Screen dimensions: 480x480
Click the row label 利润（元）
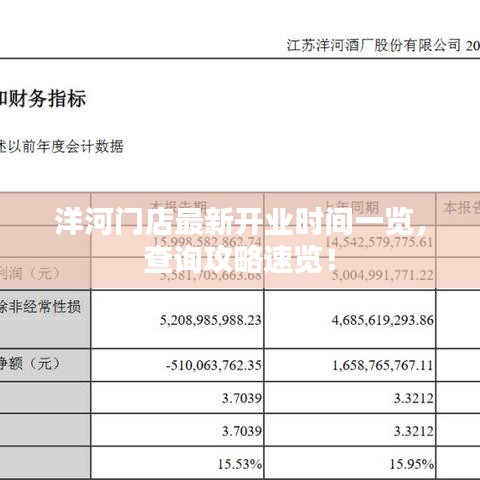point(30,274)
